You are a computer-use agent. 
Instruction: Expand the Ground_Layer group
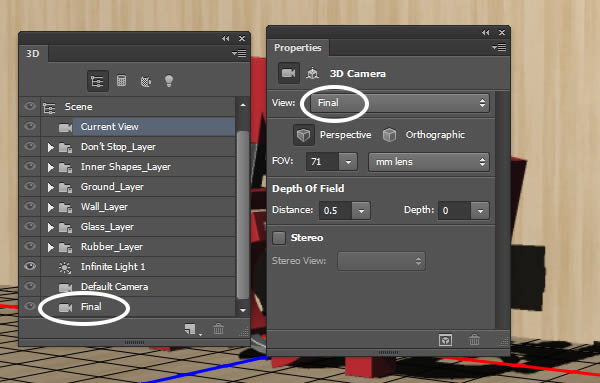coord(51,187)
